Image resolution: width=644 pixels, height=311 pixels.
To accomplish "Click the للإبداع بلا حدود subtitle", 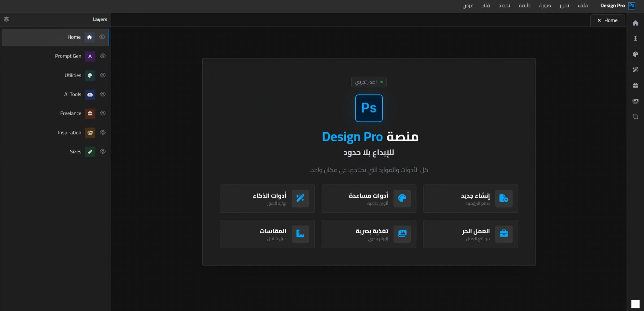I will click(369, 153).
